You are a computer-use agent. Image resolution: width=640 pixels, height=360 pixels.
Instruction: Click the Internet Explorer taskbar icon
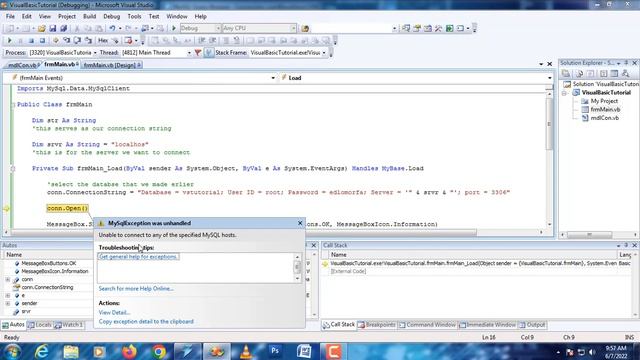click(42, 351)
